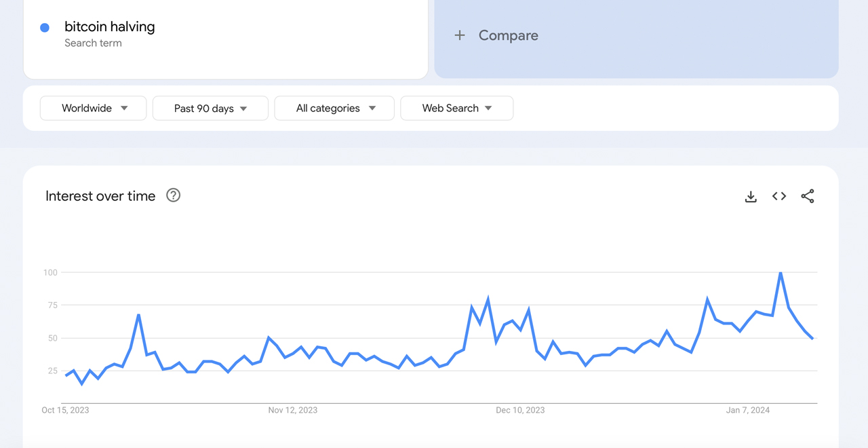Open the Worldwide region selector
868x448 pixels.
(x=93, y=108)
